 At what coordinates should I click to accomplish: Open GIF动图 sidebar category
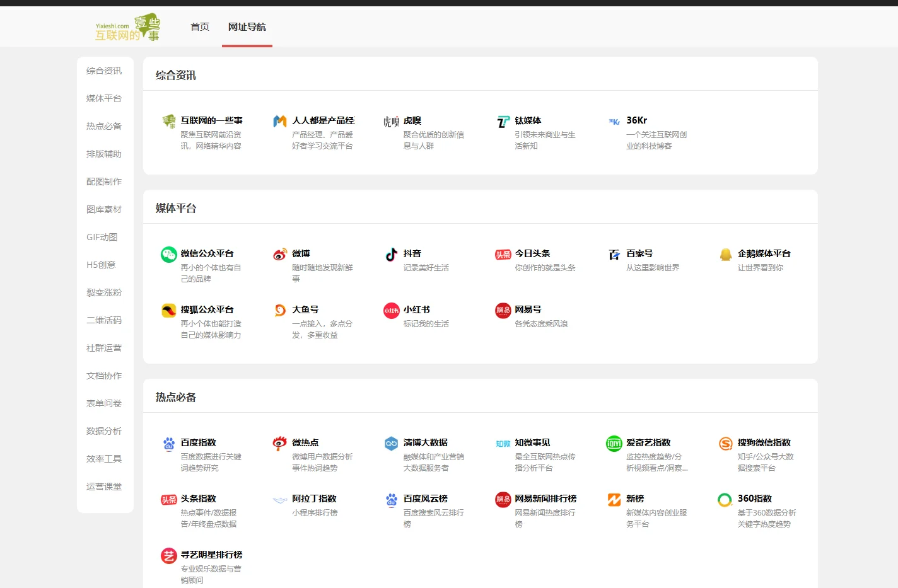(x=102, y=237)
